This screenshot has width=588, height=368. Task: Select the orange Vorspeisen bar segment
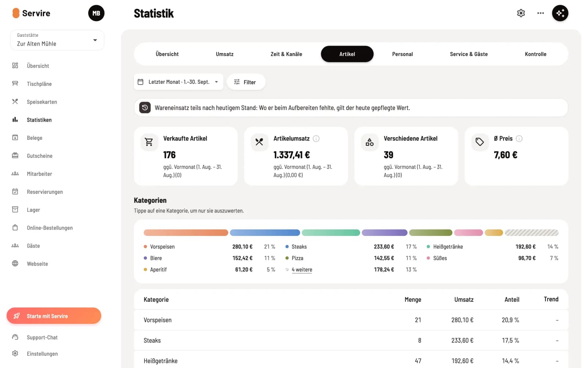click(186, 233)
